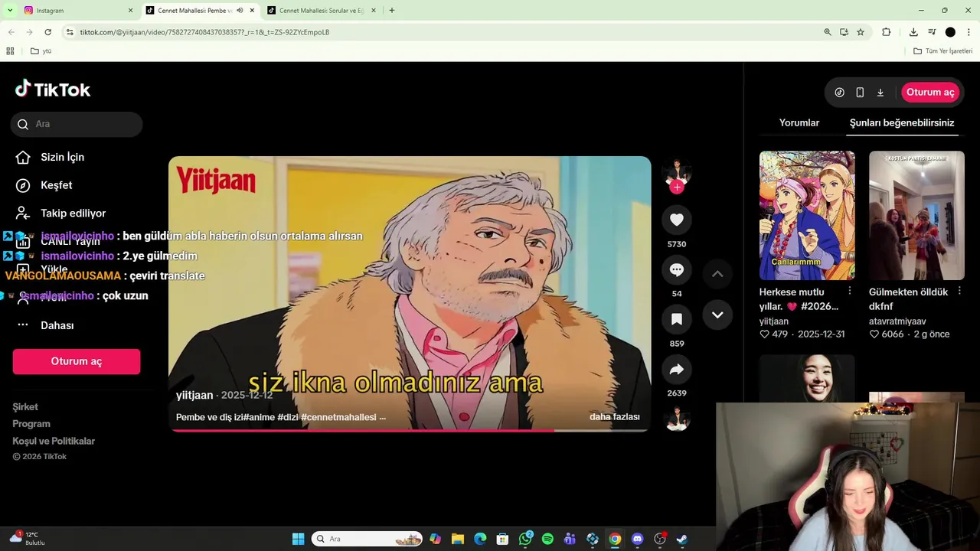Viewport: 980px width, 551px height.
Task: Open Discord from the taskbar
Action: click(637, 539)
